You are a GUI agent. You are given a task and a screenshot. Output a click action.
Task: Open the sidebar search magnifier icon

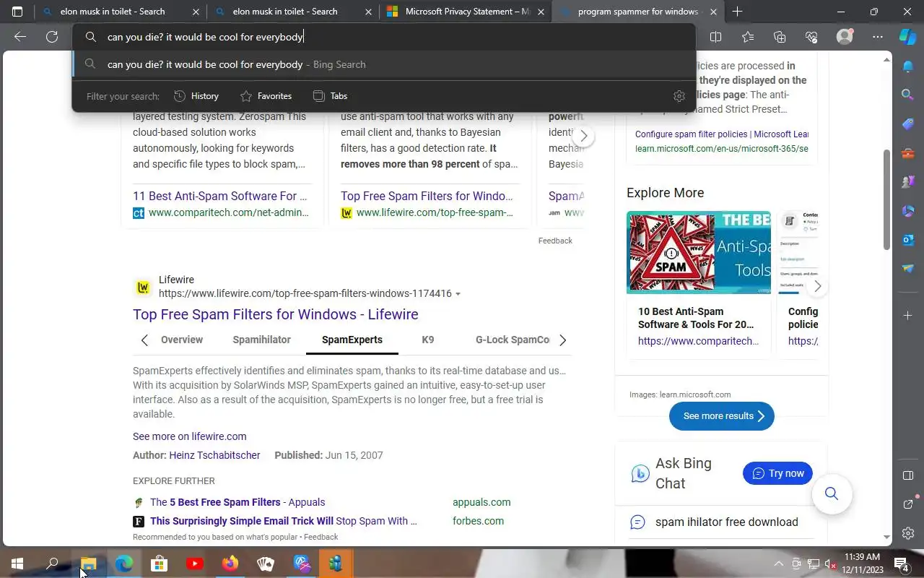coord(908,95)
